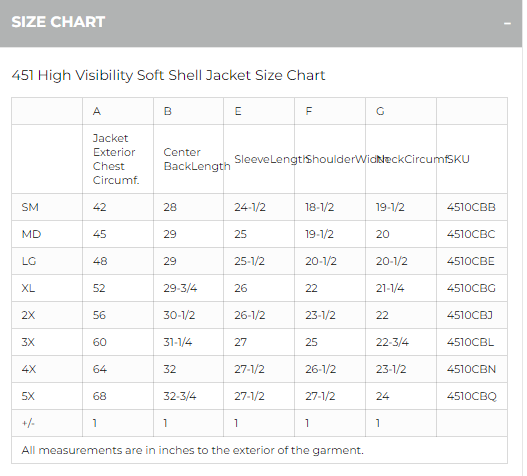Click the 451 High Visibility Jacket chart title
Screen dimensions: 527x476
point(168,75)
